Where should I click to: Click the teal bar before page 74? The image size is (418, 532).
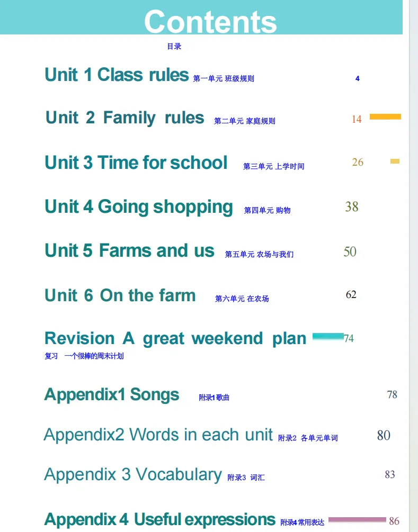point(328,336)
